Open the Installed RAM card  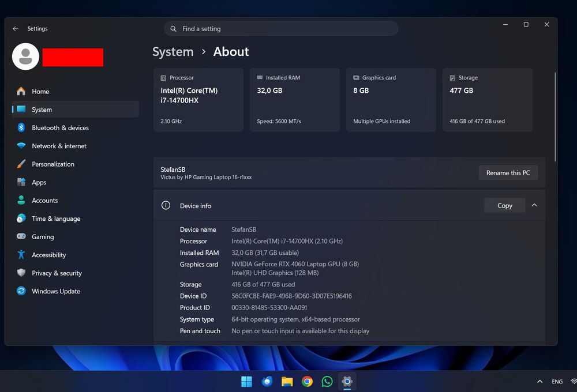[295, 100]
